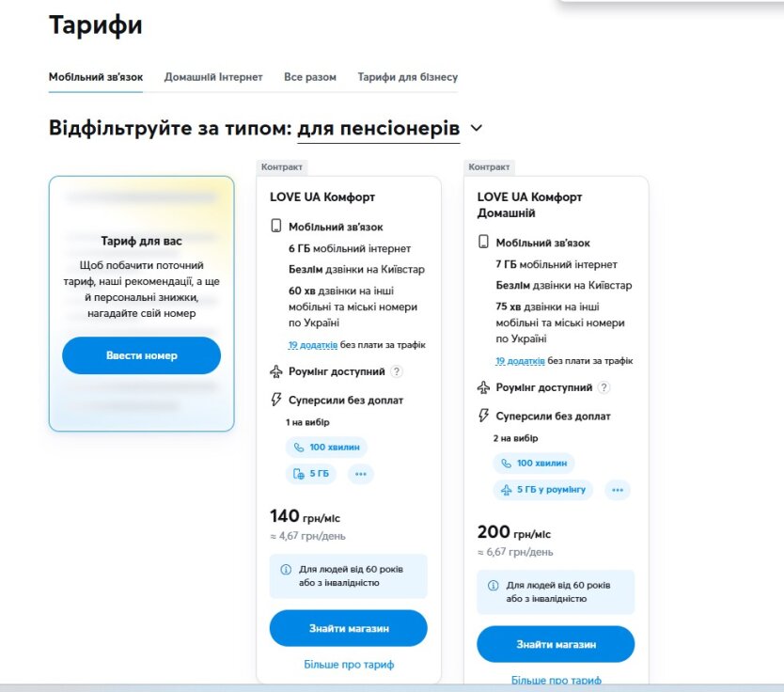Click Знайти магазин in the 200 грн card
784x692 pixels.
pyautogui.click(x=556, y=644)
